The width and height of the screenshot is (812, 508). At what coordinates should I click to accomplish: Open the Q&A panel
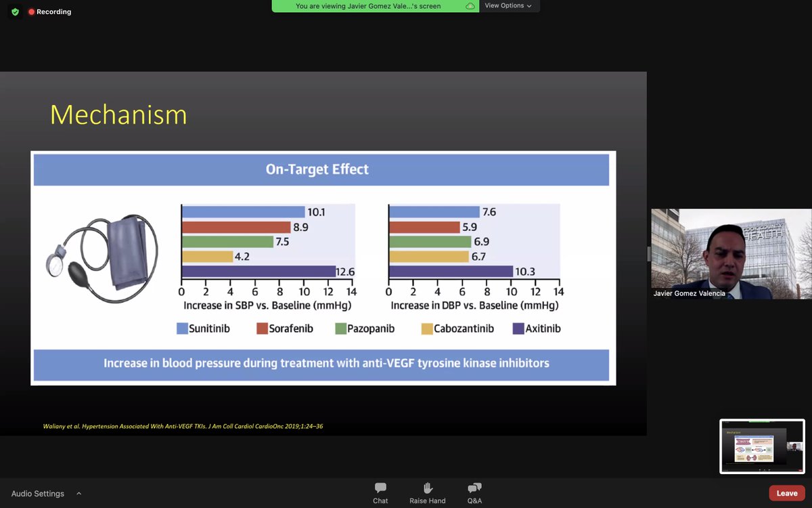474,493
